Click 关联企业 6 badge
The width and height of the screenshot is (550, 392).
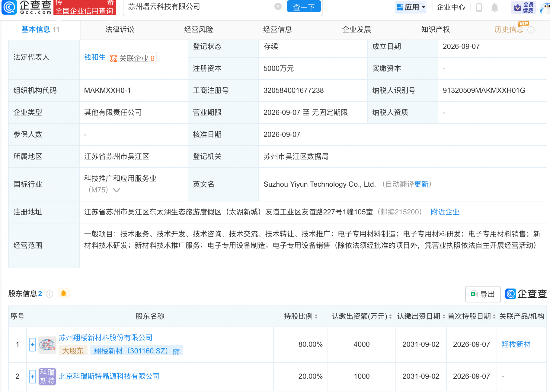click(x=132, y=58)
